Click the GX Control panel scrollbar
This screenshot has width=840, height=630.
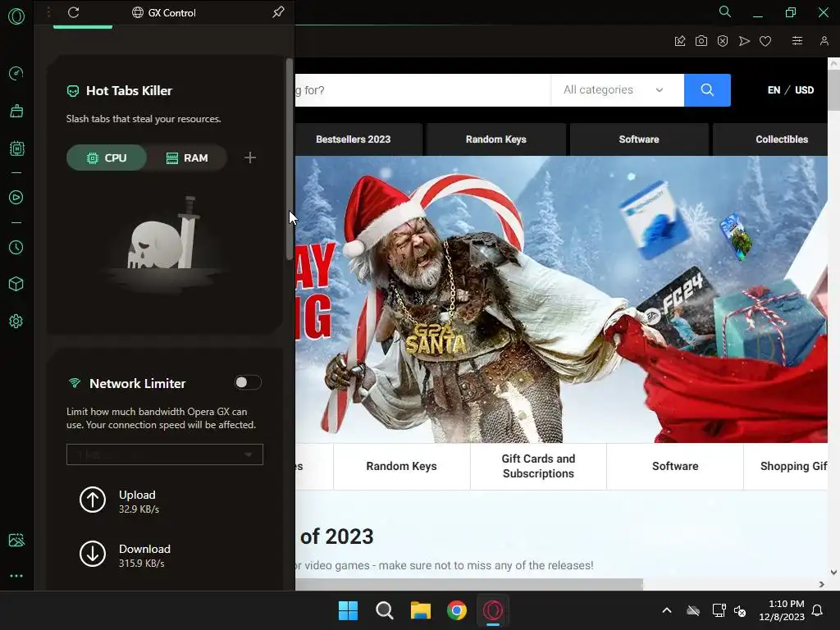[x=290, y=159]
